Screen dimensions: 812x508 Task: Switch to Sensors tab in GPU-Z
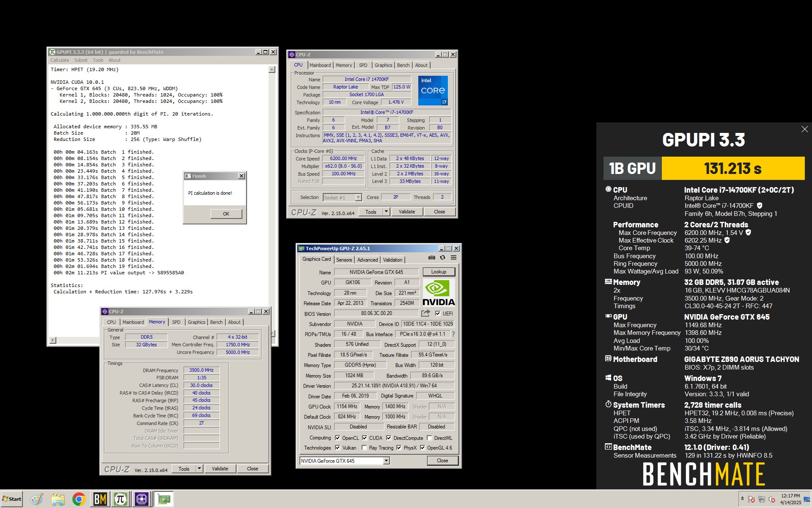pyautogui.click(x=344, y=260)
